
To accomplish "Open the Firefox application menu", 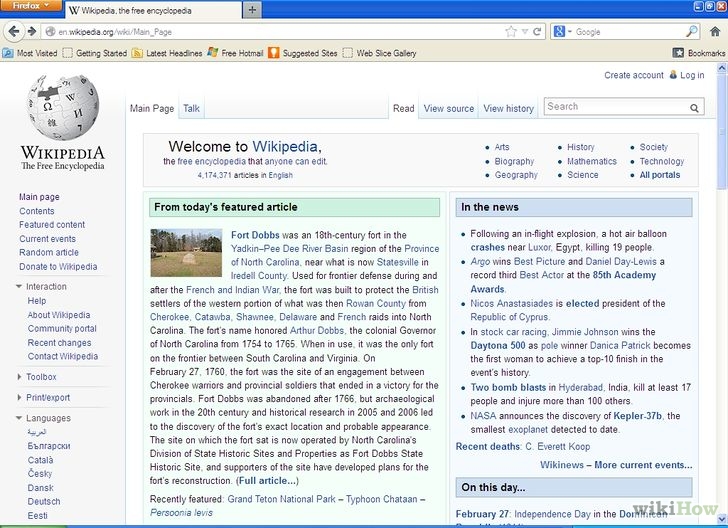I will 31,6.
